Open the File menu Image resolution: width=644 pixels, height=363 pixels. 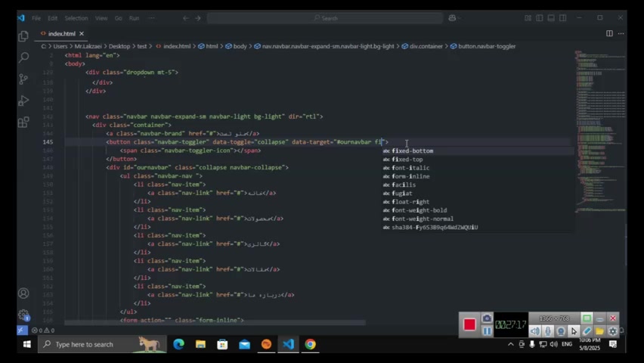click(x=36, y=18)
